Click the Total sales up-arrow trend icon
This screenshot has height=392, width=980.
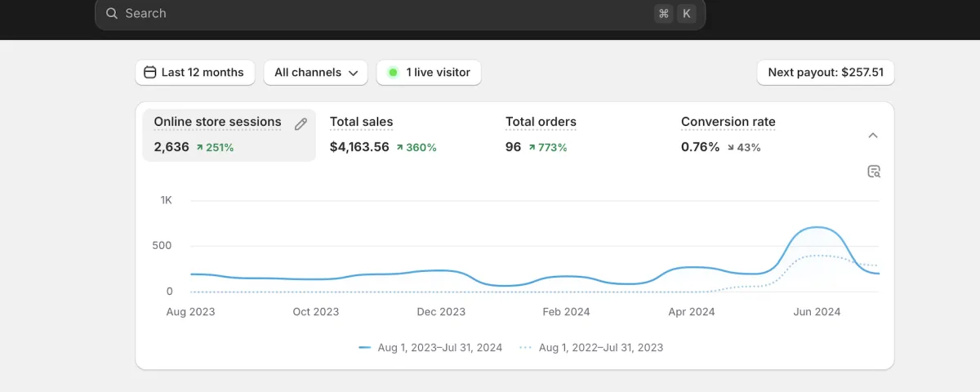click(x=400, y=148)
